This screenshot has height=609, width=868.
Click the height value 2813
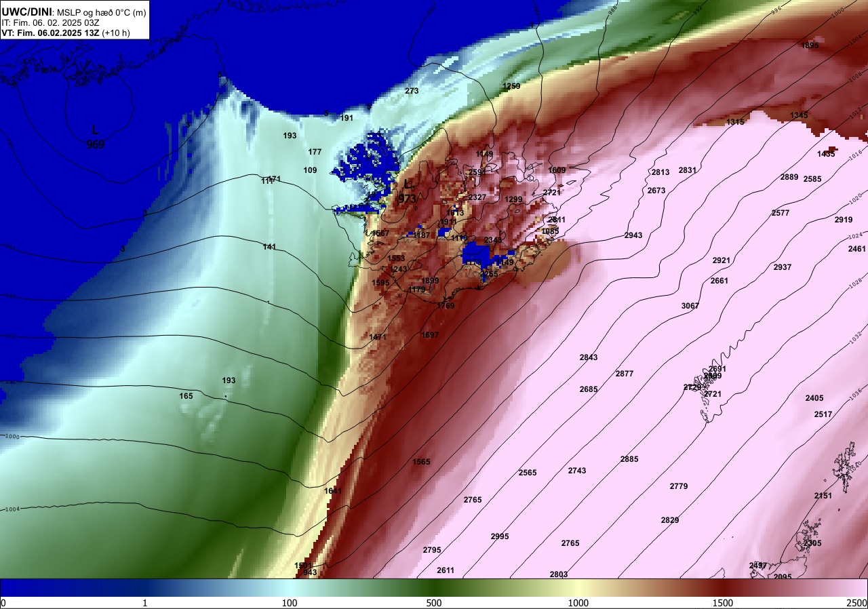coord(660,172)
